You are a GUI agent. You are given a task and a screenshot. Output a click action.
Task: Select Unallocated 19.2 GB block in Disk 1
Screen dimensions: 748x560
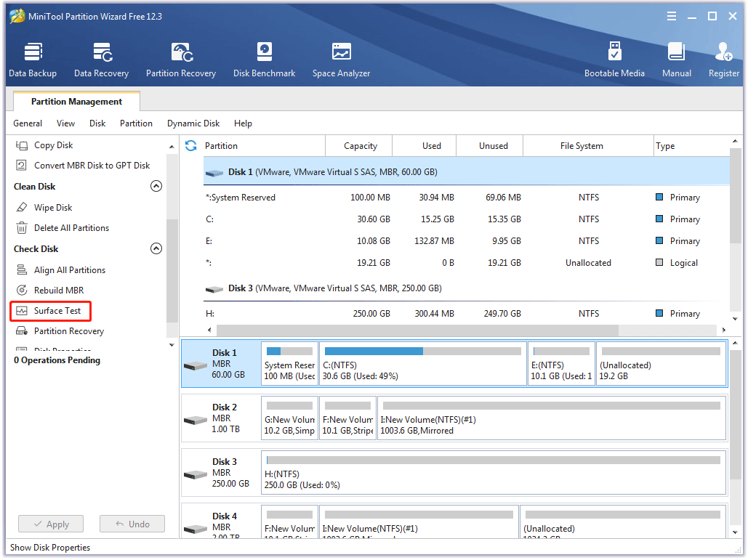pos(661,364)
